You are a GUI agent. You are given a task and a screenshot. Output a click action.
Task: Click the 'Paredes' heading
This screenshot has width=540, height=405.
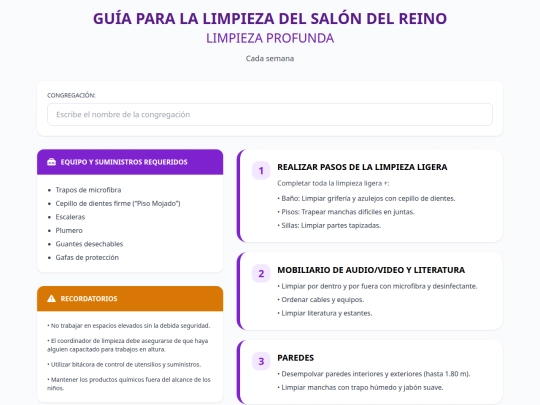295,358
